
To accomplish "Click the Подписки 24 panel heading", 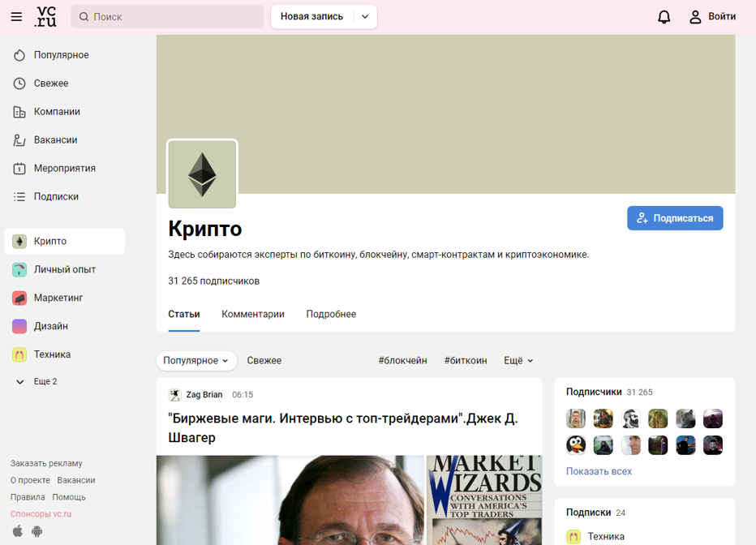I will [x=595, y=513].
